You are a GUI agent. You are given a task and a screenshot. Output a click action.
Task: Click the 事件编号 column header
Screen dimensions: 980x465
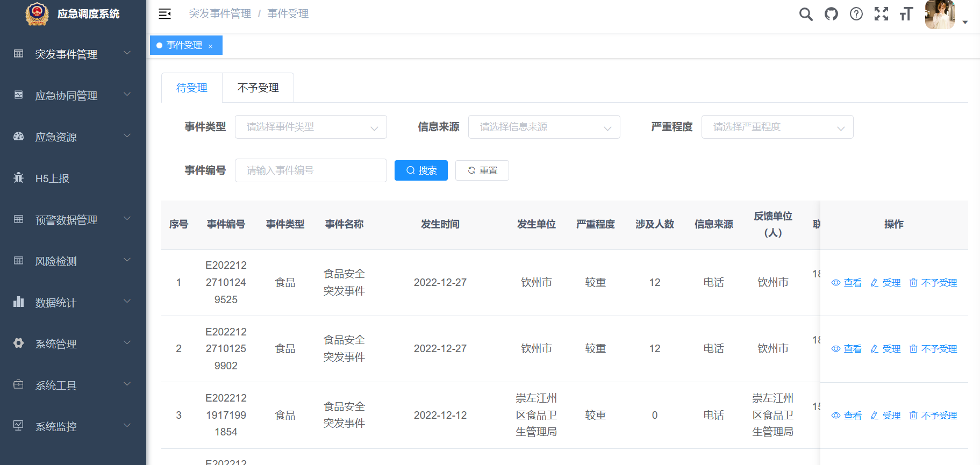click(226, 224)
